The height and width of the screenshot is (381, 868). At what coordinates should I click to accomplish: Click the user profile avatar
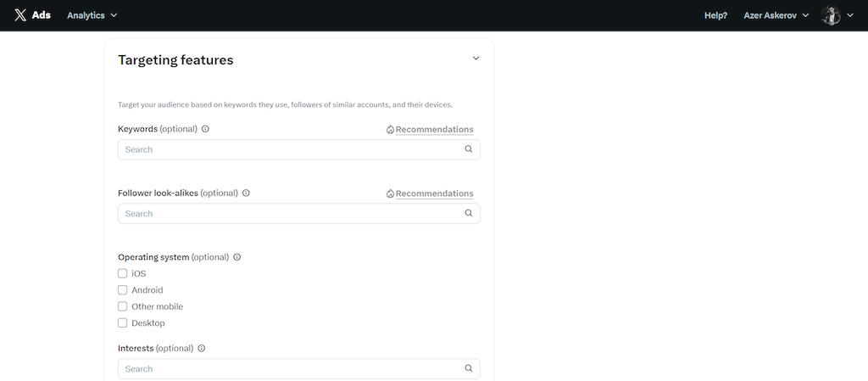831,15
